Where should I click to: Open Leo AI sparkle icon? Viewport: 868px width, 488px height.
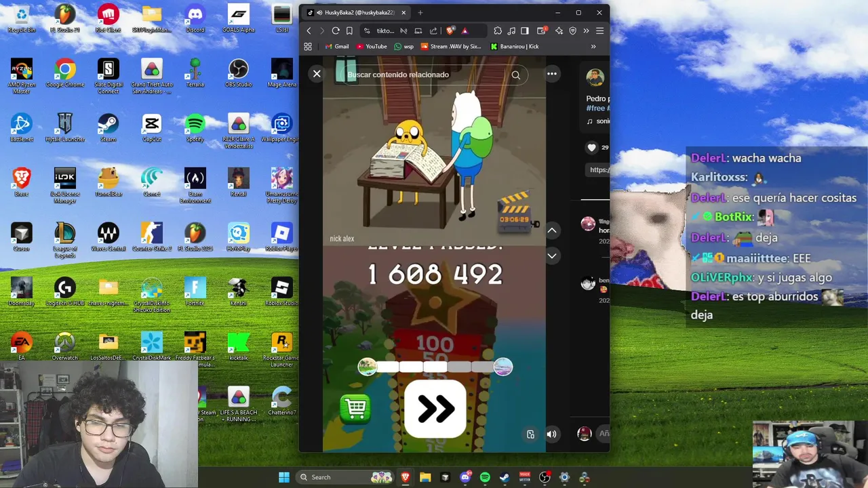point(559,30)
